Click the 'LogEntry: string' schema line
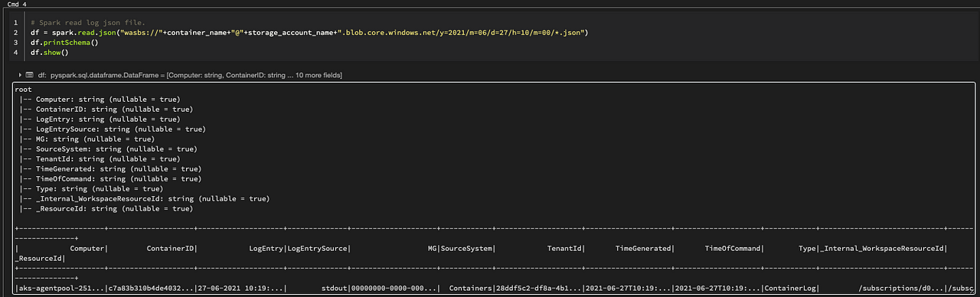The height and width of the screenshot is (297, 980). point(100,119)
